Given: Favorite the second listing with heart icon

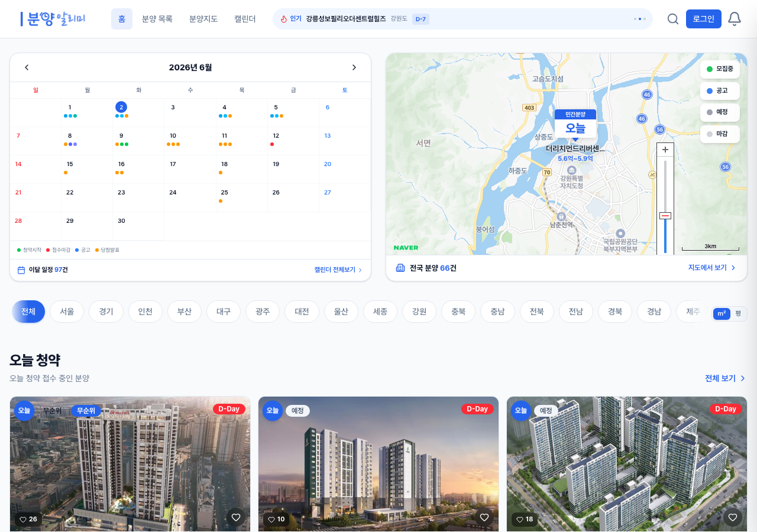Looking at the screenshot, I should tap(484, 517).
